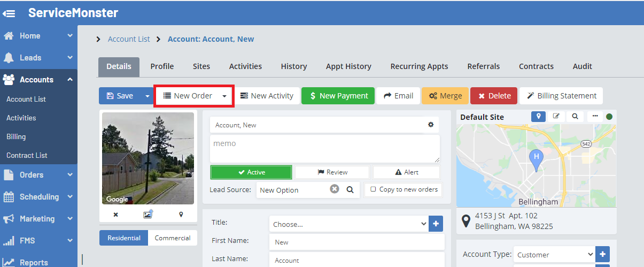Collapse the sidebar with the menu toggle icon
This screenshot has height=267, width=644.
[9, 13]
